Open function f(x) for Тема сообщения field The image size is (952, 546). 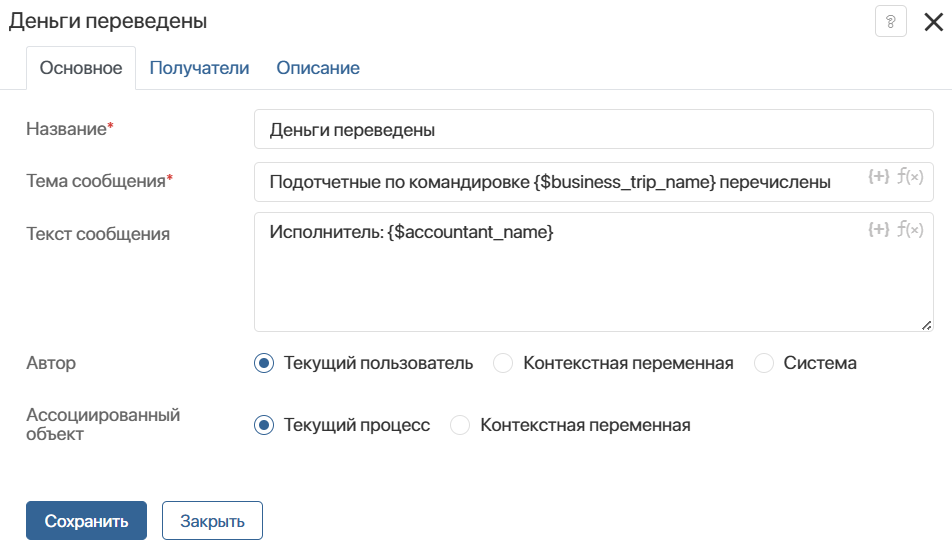[910, 177]
